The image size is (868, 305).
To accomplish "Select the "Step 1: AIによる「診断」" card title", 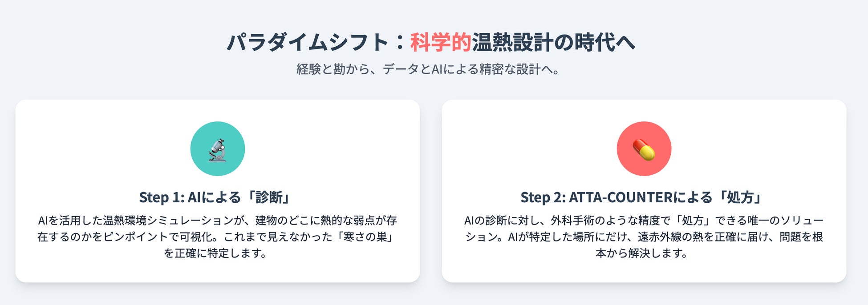I will 215,197.
